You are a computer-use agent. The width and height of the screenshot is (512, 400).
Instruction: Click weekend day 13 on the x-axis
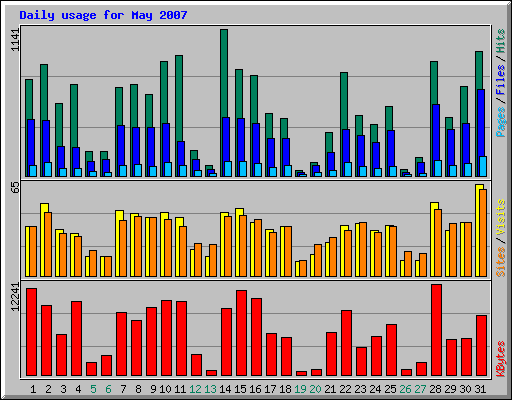point(210,389)
